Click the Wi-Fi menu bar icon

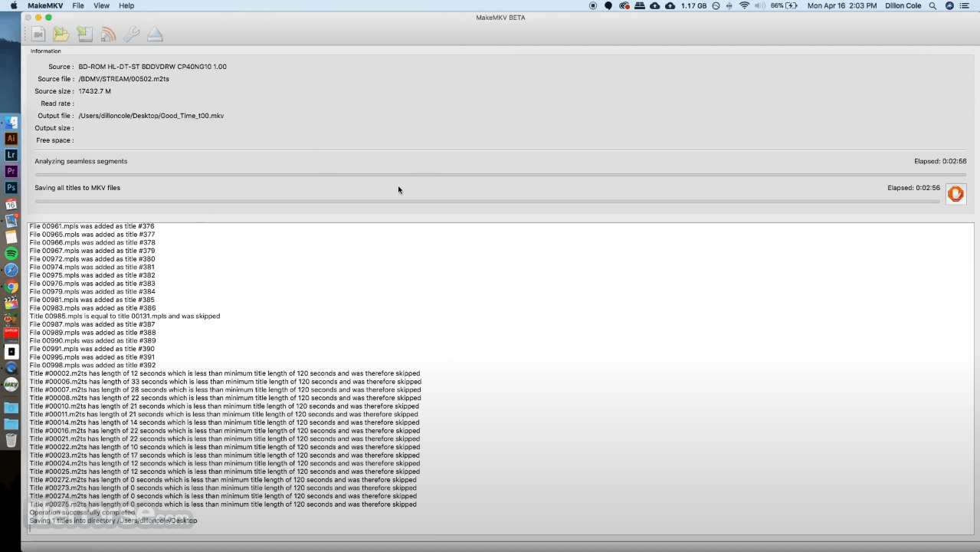pos(744,5)
